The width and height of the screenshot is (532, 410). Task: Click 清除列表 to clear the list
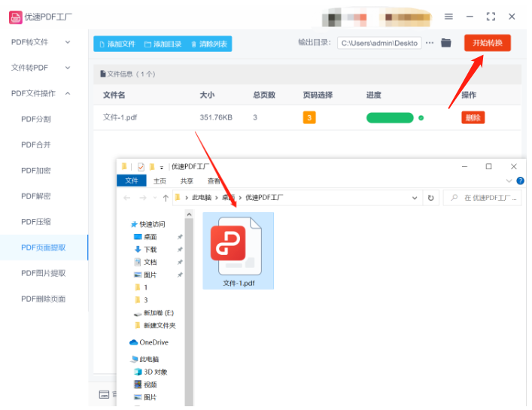(209, 44)
